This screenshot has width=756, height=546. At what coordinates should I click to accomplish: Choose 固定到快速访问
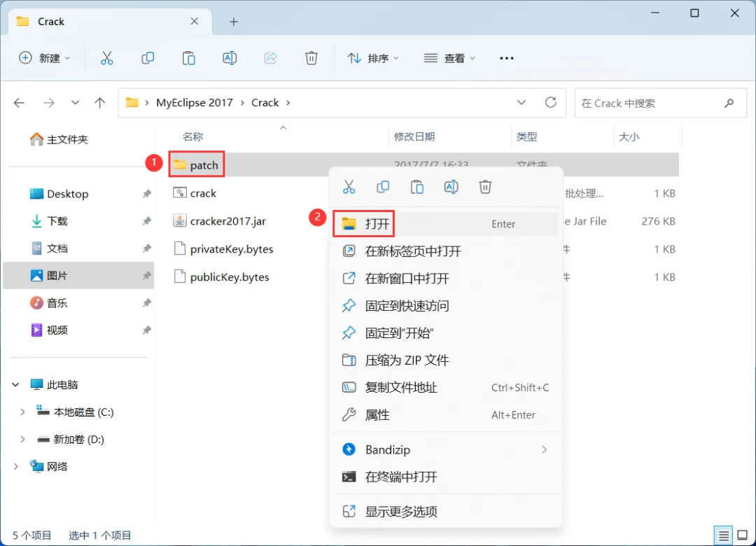[x=445, y=306]
